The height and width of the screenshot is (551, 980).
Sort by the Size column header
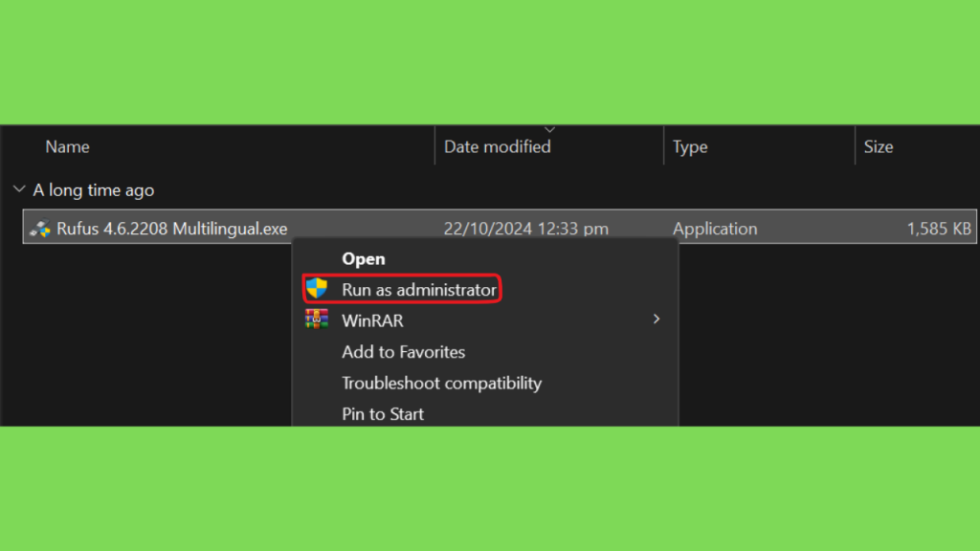pyautogui.click(x=879, y=146)
